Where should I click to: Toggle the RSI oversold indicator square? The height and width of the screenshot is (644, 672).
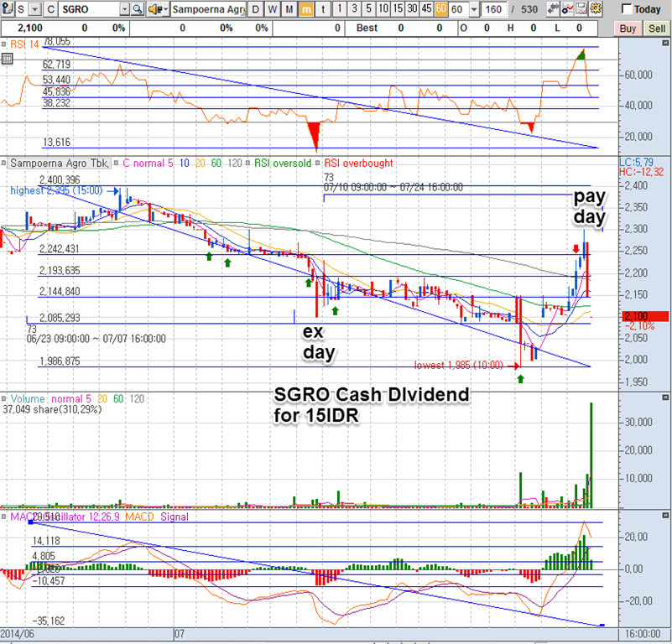(247, 164)
